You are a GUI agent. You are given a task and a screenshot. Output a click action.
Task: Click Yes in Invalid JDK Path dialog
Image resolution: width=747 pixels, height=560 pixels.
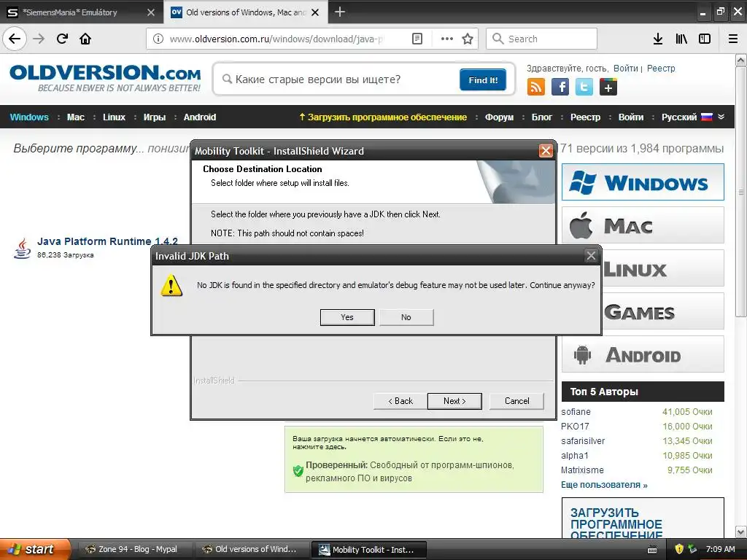click(347, 317)
